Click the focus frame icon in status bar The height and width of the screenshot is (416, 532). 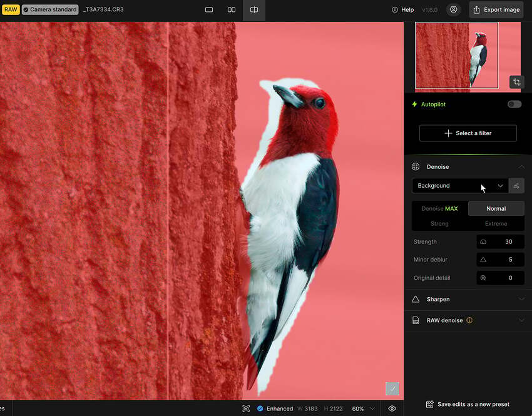tap(247, 408)
